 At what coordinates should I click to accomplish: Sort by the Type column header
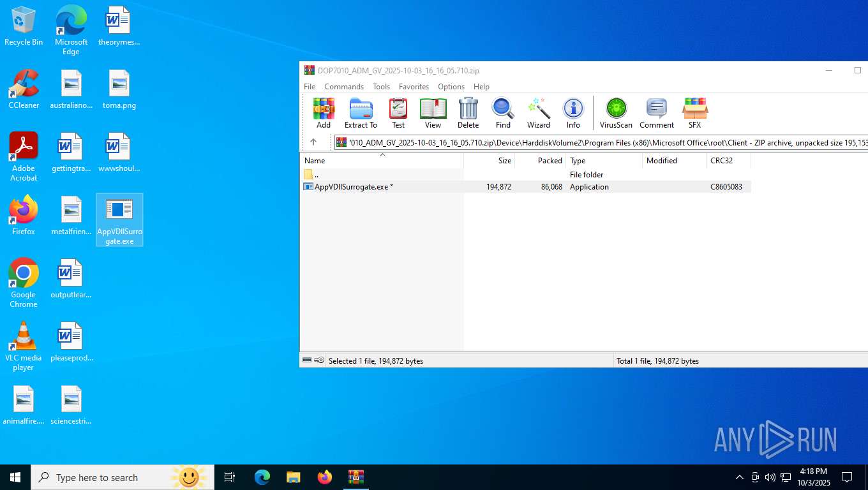point(604,161)
